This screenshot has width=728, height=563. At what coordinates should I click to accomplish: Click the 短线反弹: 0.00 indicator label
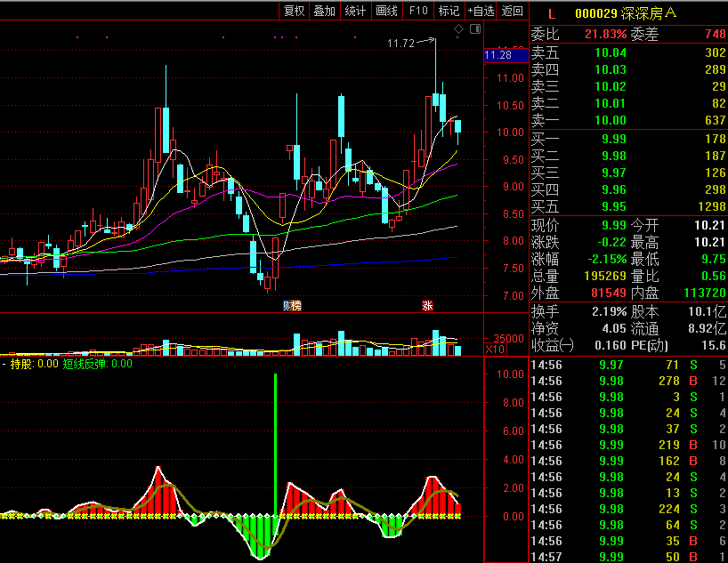98,364
